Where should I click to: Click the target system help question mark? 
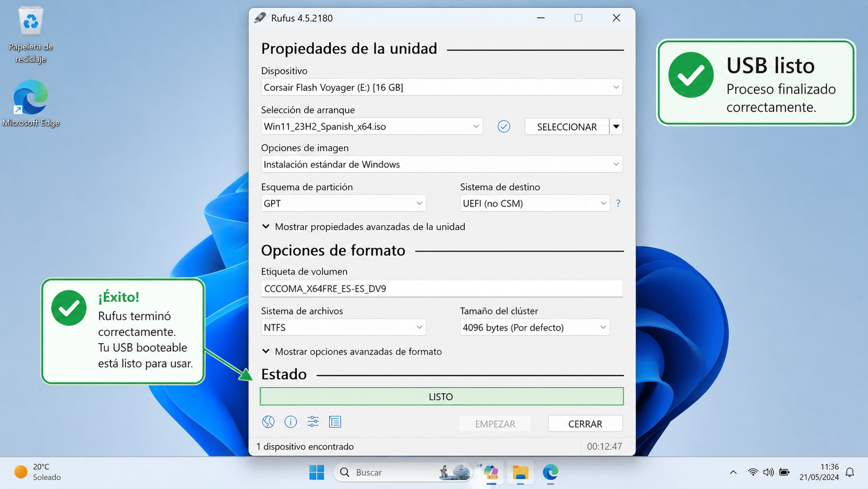point(618,203)
